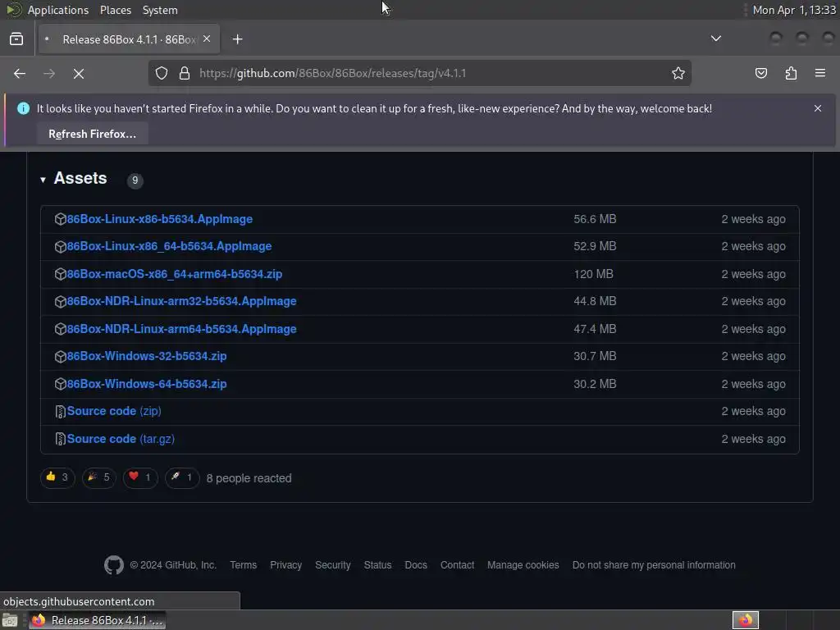Close the Release 86Box 4.1.1 tab

207,39
